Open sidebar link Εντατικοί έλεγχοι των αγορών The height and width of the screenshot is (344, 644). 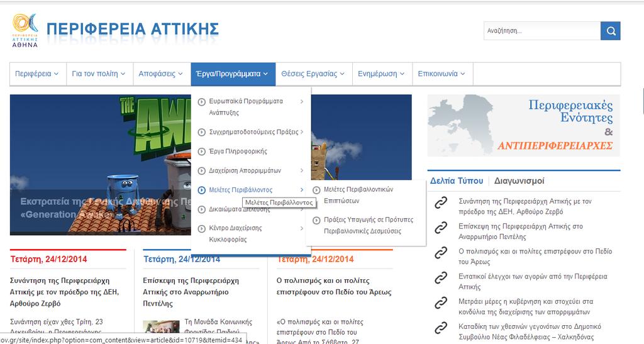click(x=533, y=282)
